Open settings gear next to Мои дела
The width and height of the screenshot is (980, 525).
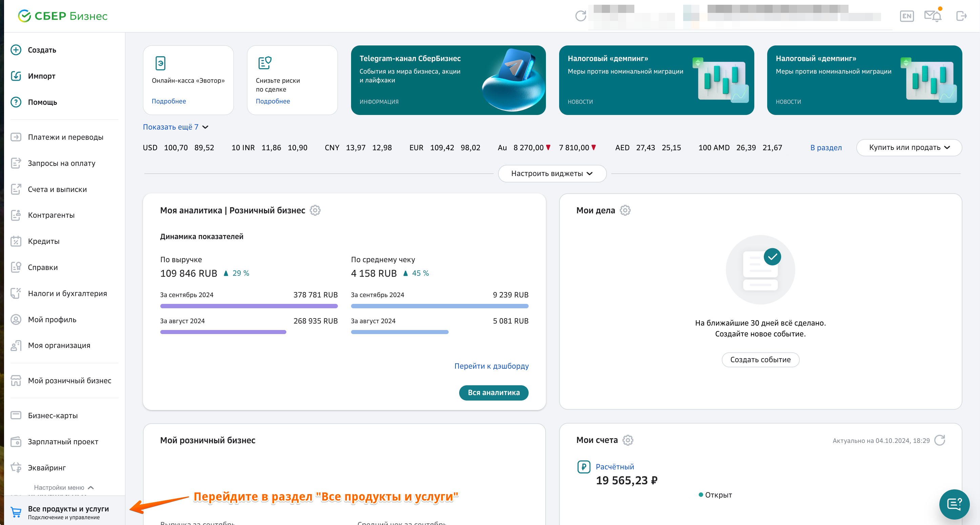(625, 210)
